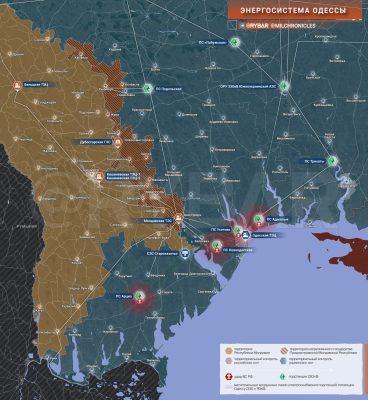Open the @MILCHRONICLES channel link
Image resolution: width=368 pixels, height=400 pixels.
coord(293,26)
